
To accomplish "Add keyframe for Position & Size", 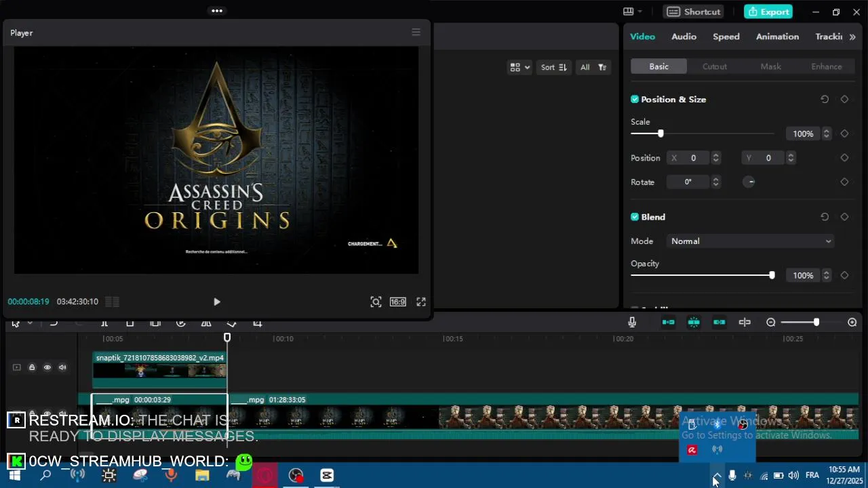I will click(x=844, y=99).
